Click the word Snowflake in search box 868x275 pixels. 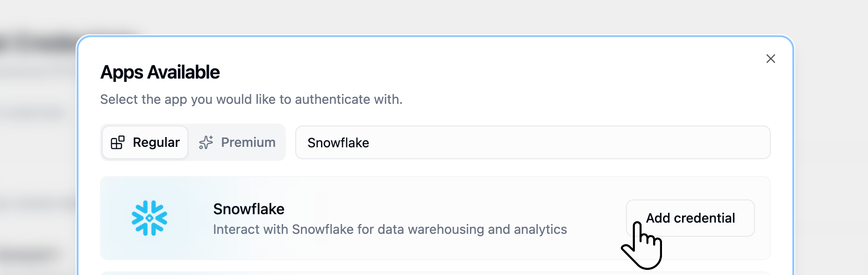(x=338, y=143)
